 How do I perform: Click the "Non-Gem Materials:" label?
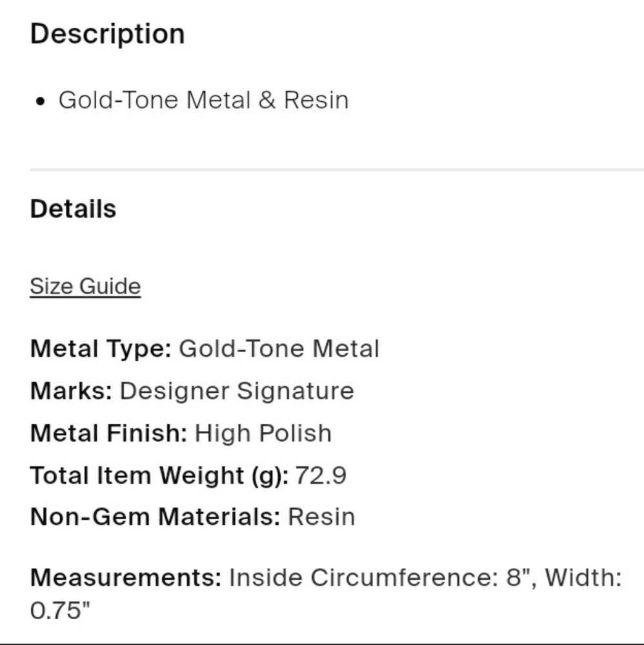tap(155, 517)
